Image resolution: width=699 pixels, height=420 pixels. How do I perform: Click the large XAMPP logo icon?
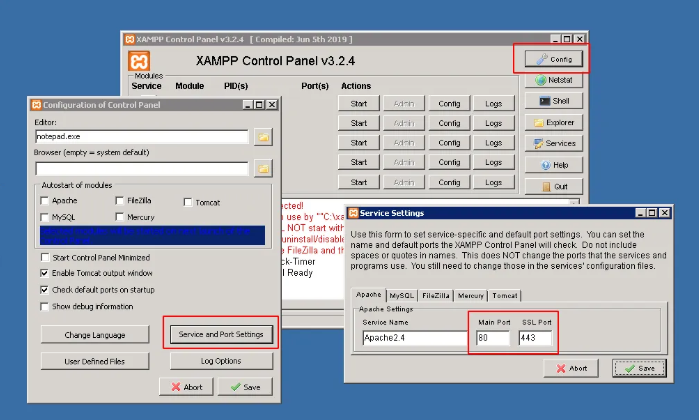pos(139,61)
